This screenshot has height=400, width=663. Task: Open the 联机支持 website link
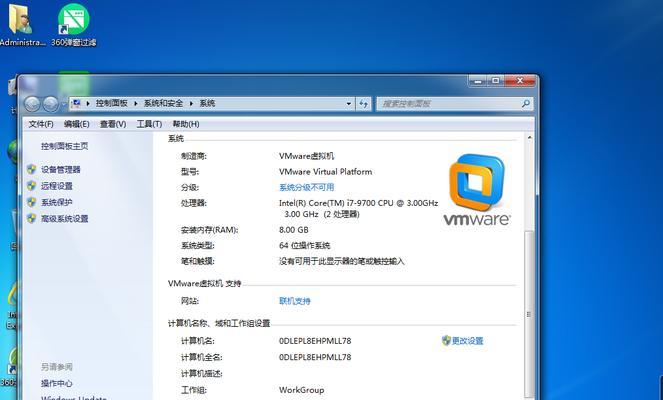coord(295,301)
